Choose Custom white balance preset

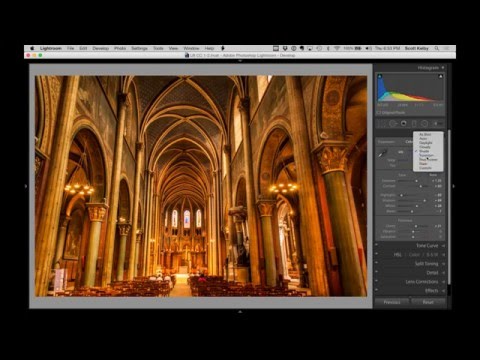click(428, 168)
